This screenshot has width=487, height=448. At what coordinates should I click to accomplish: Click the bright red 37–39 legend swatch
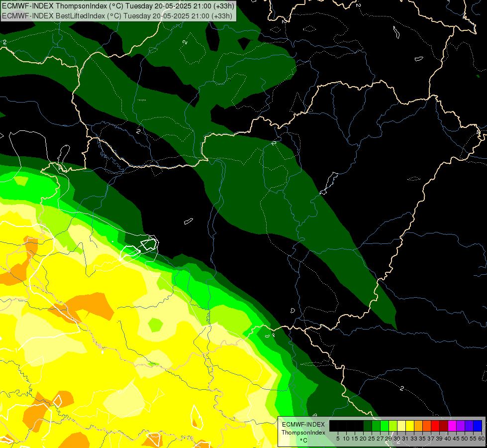(x=435, y=426)
